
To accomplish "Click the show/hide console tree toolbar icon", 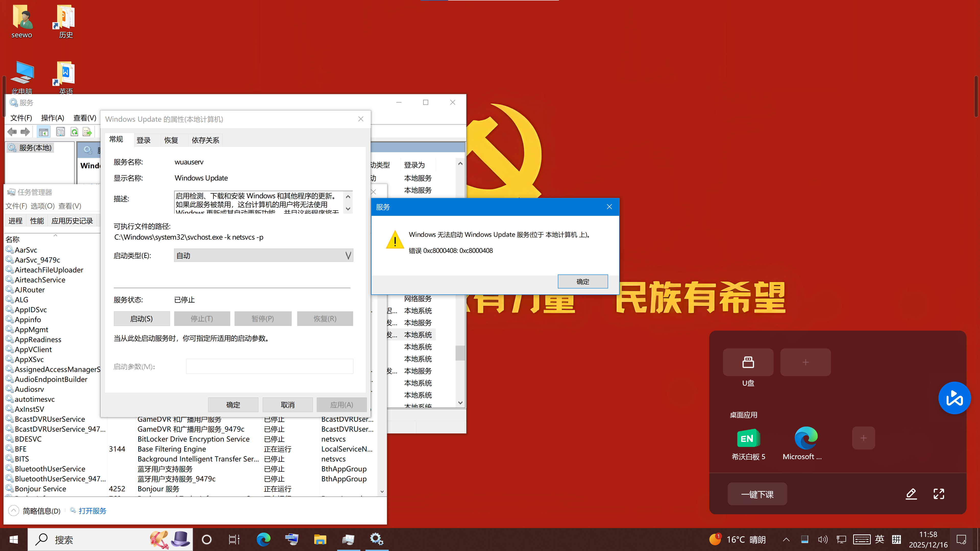I will (43, 132).
